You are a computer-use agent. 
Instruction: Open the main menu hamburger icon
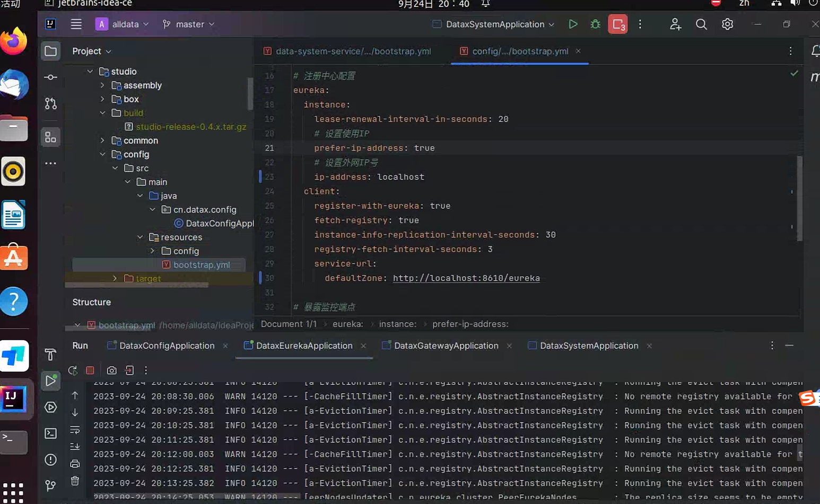click(x=76, y=24)
